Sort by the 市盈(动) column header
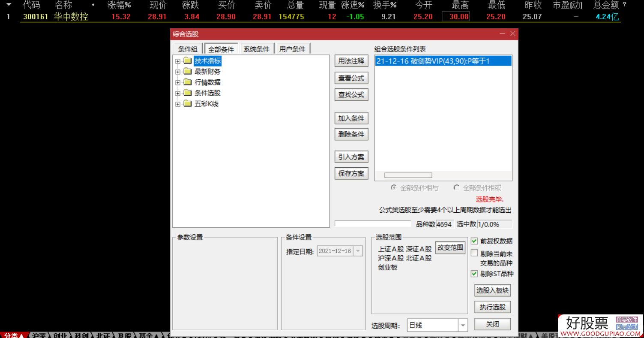 [x=568, y=5]
